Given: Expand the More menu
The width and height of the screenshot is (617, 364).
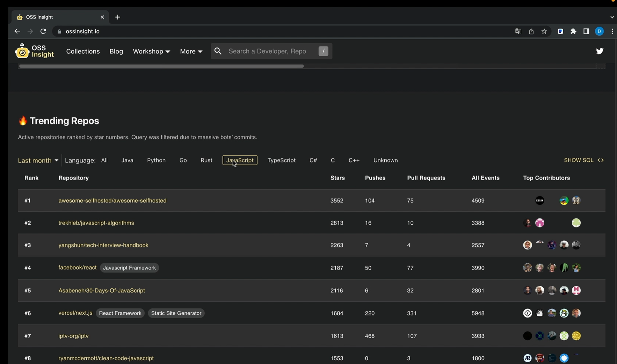Looking at the screenshot, I should [x=191, y=51].
